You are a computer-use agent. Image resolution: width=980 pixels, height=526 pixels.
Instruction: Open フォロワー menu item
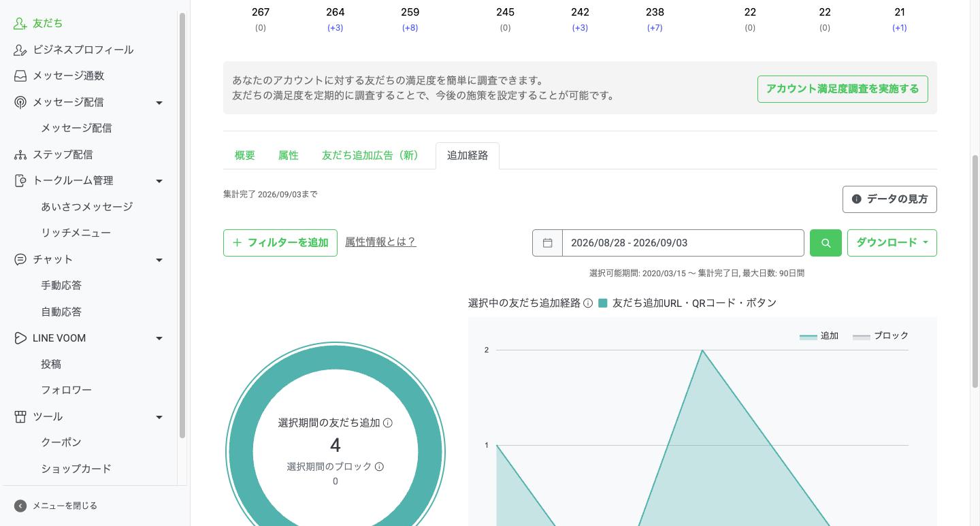pos(66,390)
